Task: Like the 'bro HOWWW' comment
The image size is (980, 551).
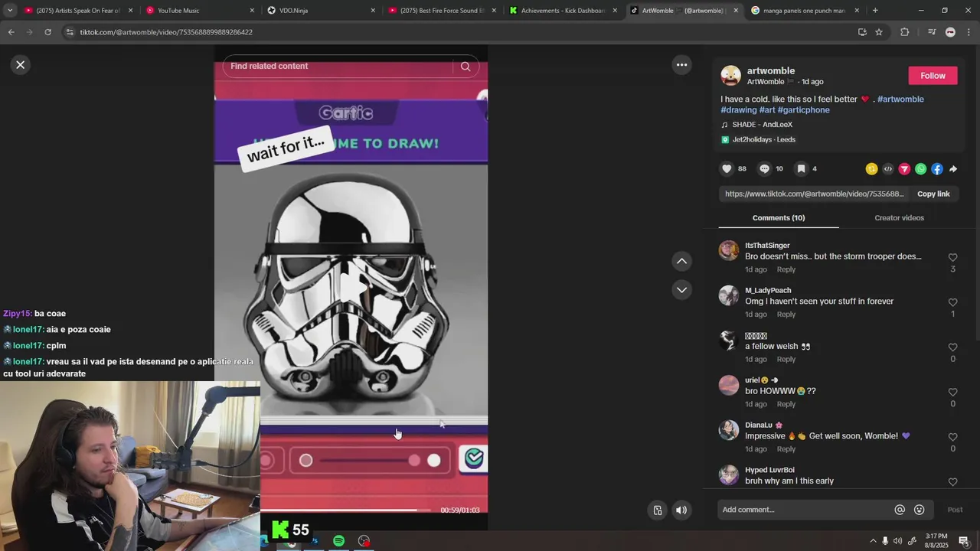Action: (952, 392)
